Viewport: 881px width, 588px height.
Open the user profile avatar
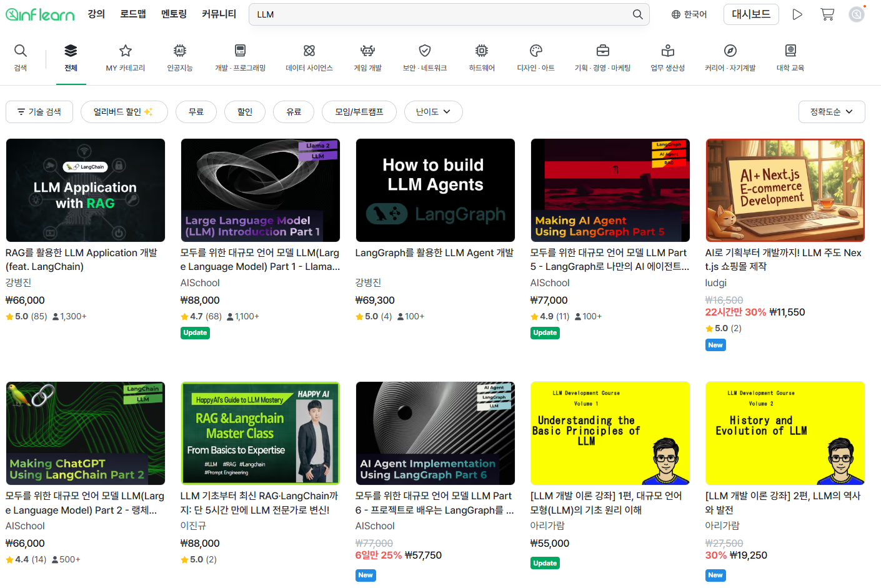857,14
